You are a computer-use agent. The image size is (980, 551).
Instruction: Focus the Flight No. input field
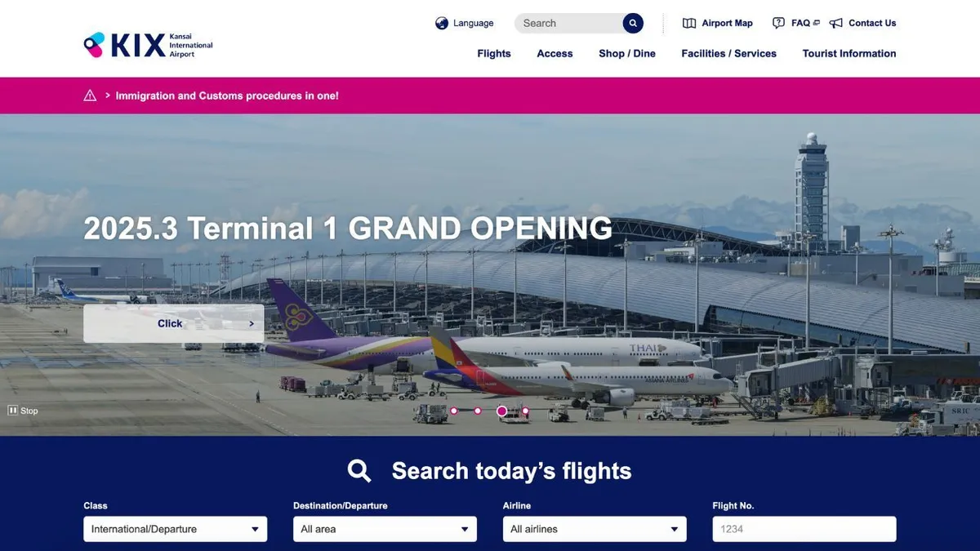[x=804, y=529]
